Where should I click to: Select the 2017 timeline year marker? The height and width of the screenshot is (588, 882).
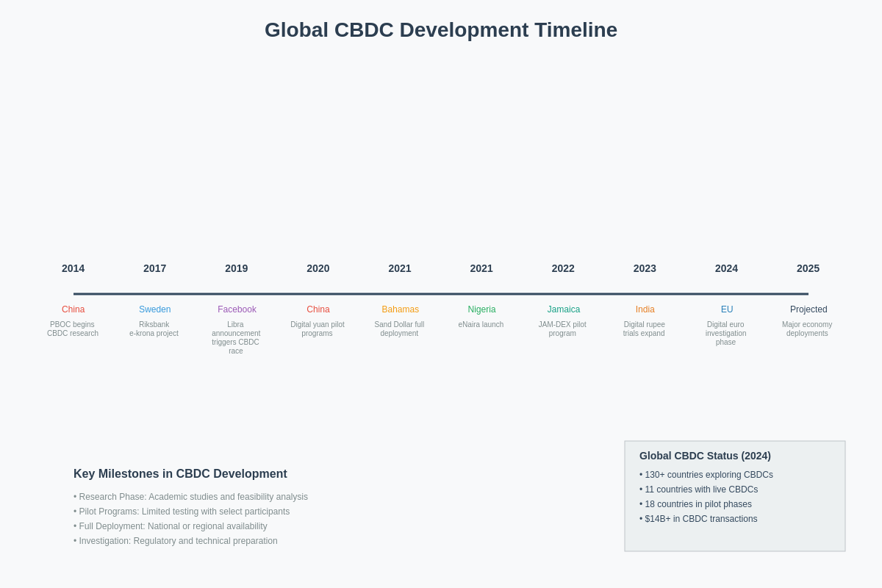point(155,268)
